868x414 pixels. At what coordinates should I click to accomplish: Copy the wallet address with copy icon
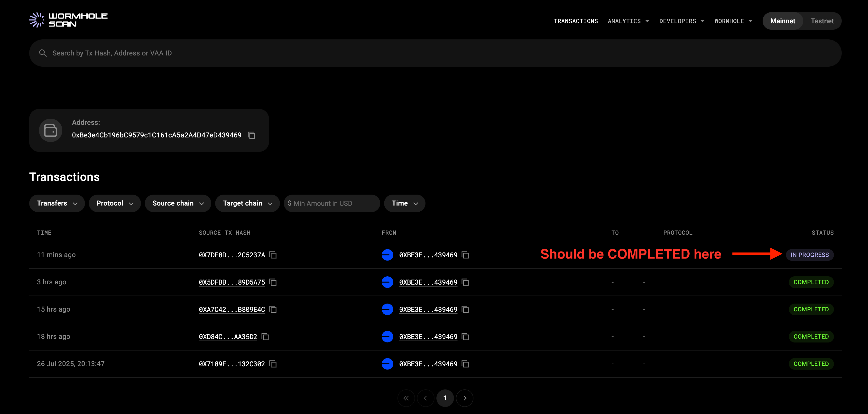[x=251, y=135]
